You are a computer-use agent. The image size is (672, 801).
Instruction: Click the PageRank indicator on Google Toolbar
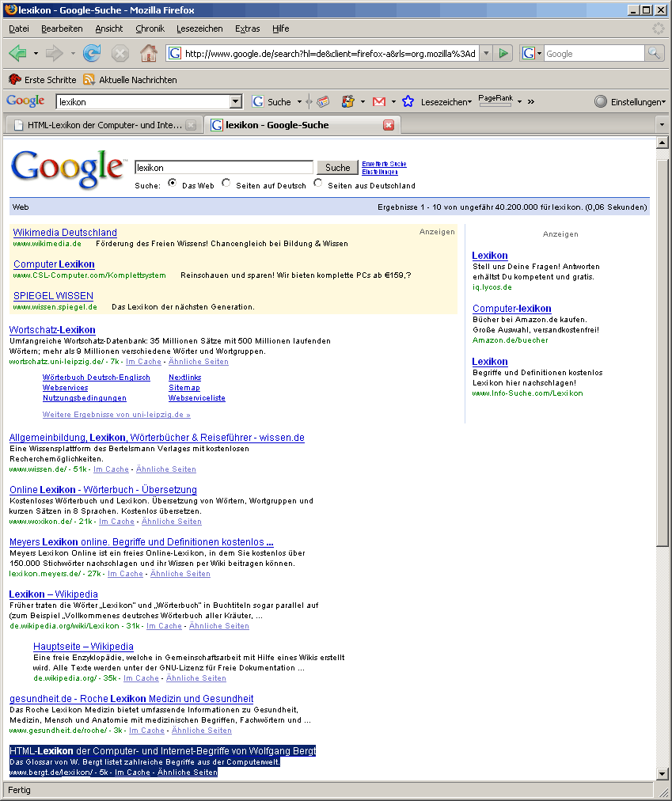coord(496,102)
